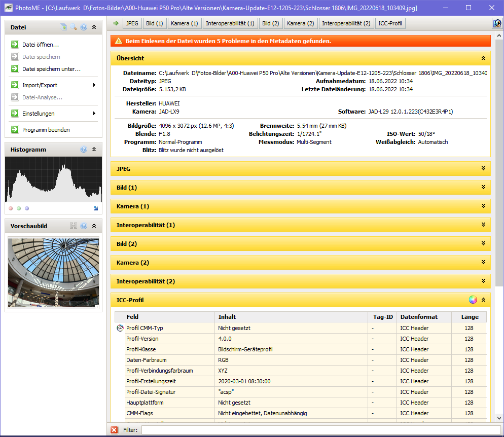This screenshot has width=504, height=437.
Task: Expand the Interoperabilität (2) section
Action: [x=300, y=281]
